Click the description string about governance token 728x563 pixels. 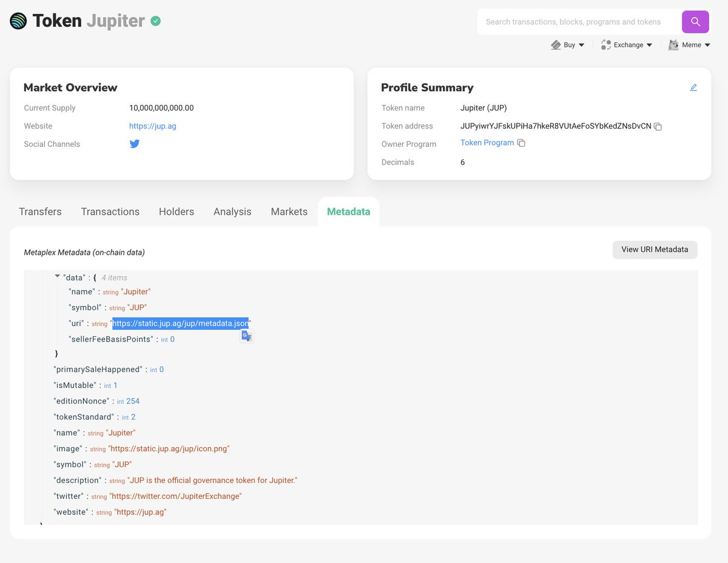[212, 480]
